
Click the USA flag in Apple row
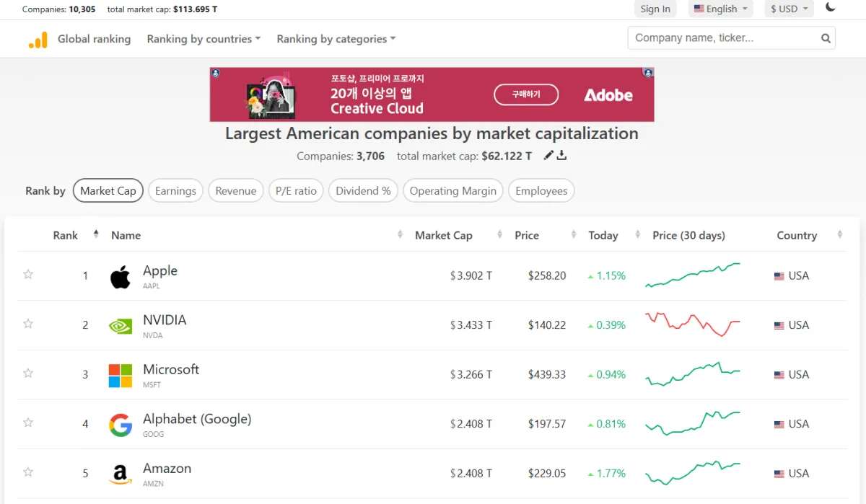[x=779, y=276]
